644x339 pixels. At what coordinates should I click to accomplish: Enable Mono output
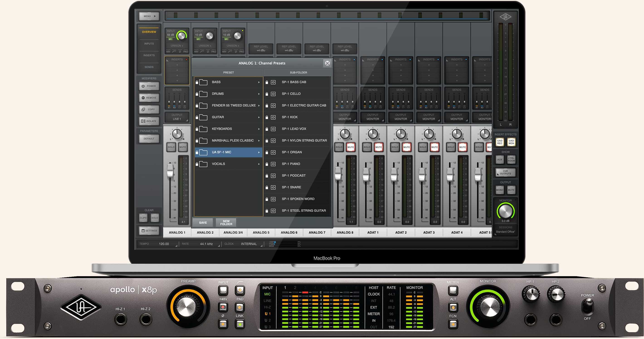(x=500, y=190)
